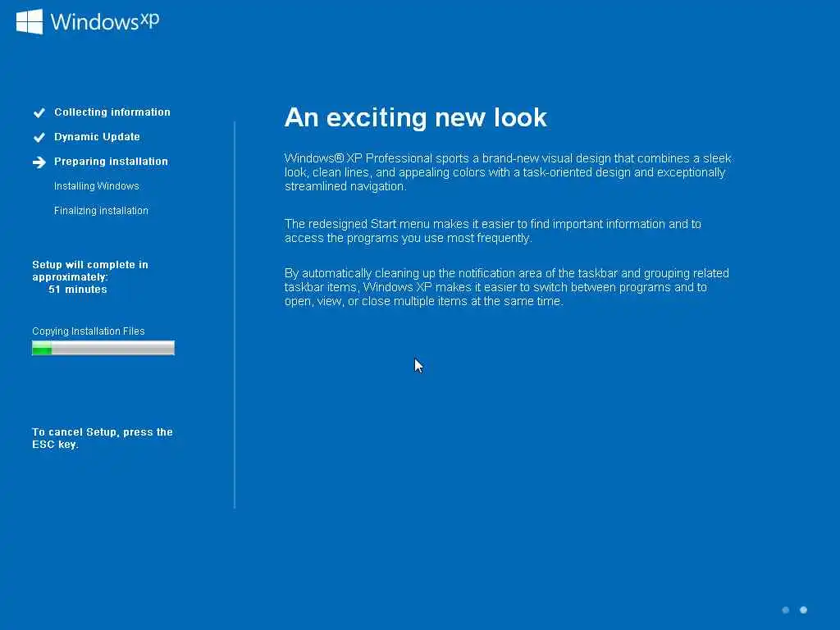Select the Collecting information step
The height and width of the screenshot is (630, 840).
pos(112,112)
